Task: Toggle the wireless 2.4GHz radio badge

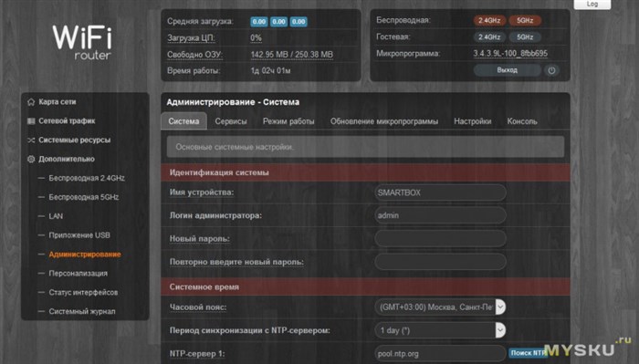Action: (489, 20)
